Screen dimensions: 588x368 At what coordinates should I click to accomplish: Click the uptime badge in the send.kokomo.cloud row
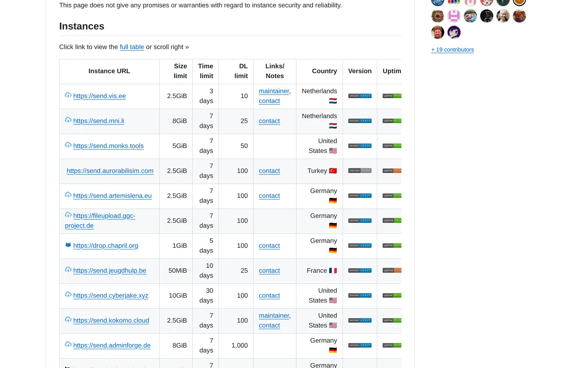[392, 321]
